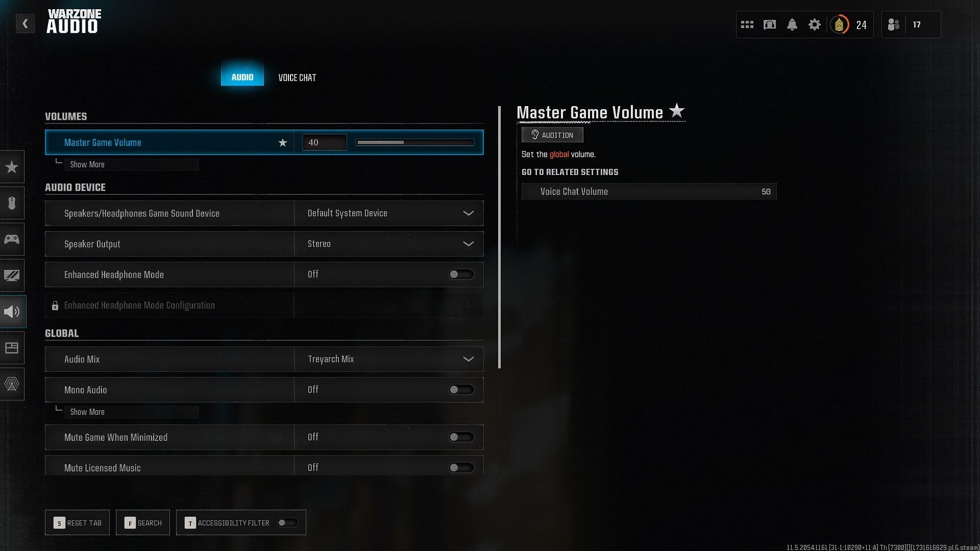
Task: Click the broadcast/streaming antenna icon
Action: 11,384
